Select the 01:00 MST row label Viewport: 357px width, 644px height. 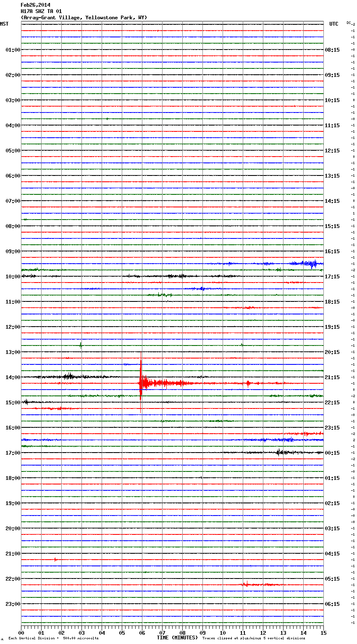point(13,50)
